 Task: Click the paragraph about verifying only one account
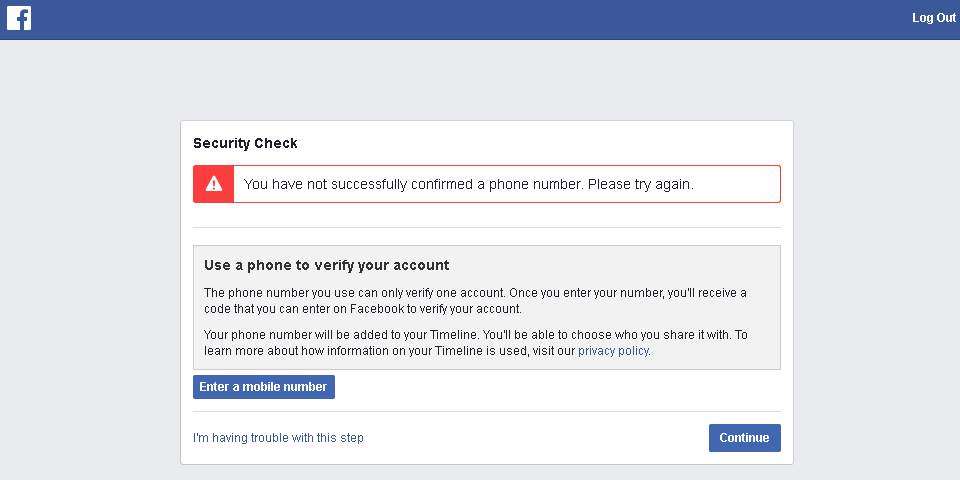pos(475,301)
